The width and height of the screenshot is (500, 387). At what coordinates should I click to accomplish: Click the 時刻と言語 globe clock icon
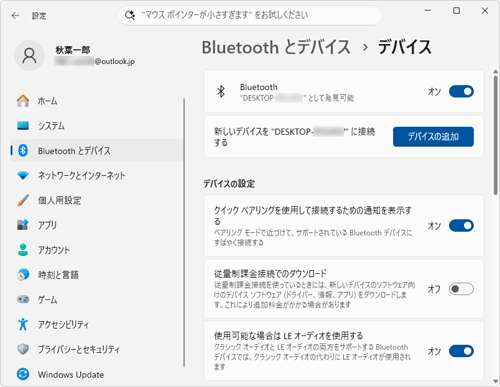point(23,274)
